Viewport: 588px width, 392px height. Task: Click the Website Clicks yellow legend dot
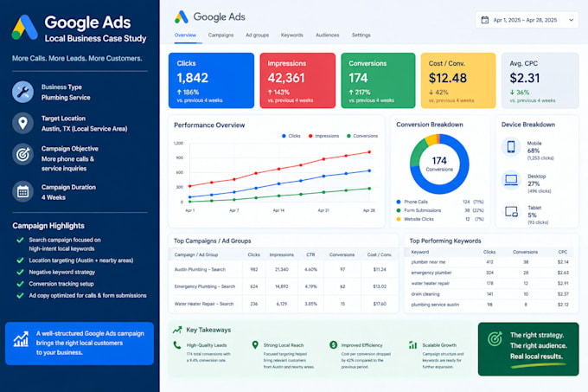(x=399, y=219)
